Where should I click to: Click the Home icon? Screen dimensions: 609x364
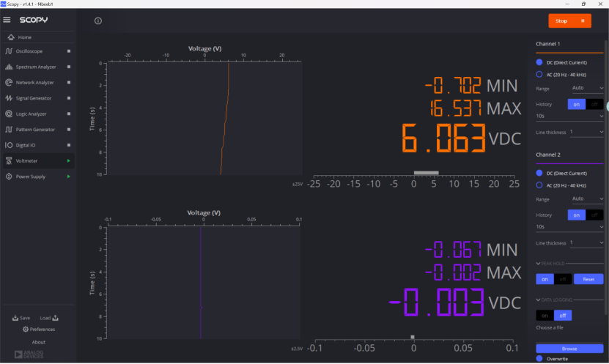(11, 37)
